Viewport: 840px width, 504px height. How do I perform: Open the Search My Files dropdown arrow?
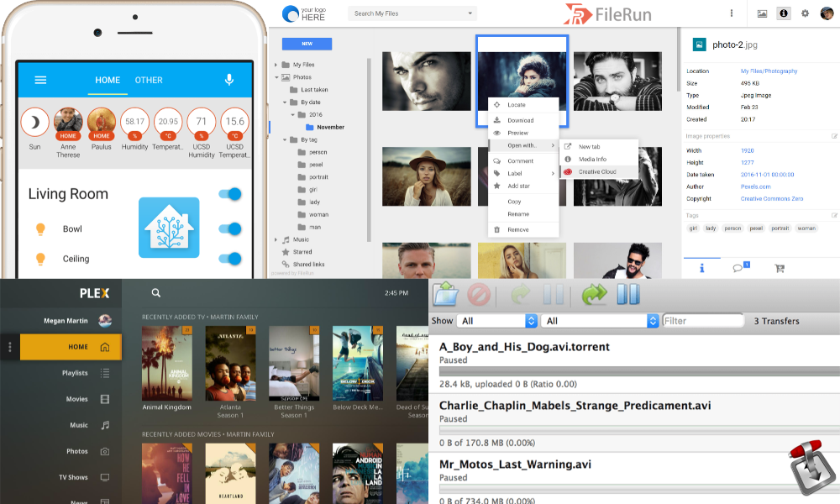[x=470, y=13]
